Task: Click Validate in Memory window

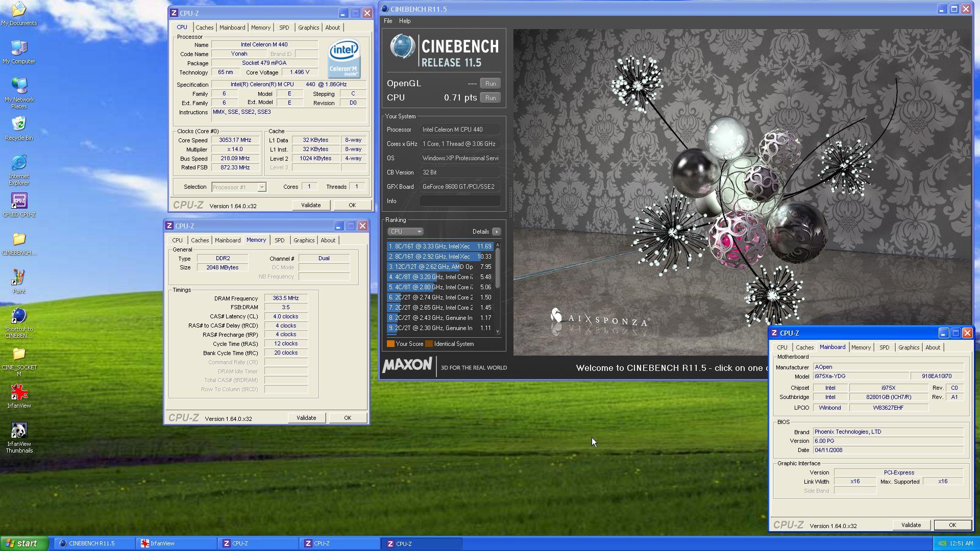Action: (306, 418)
